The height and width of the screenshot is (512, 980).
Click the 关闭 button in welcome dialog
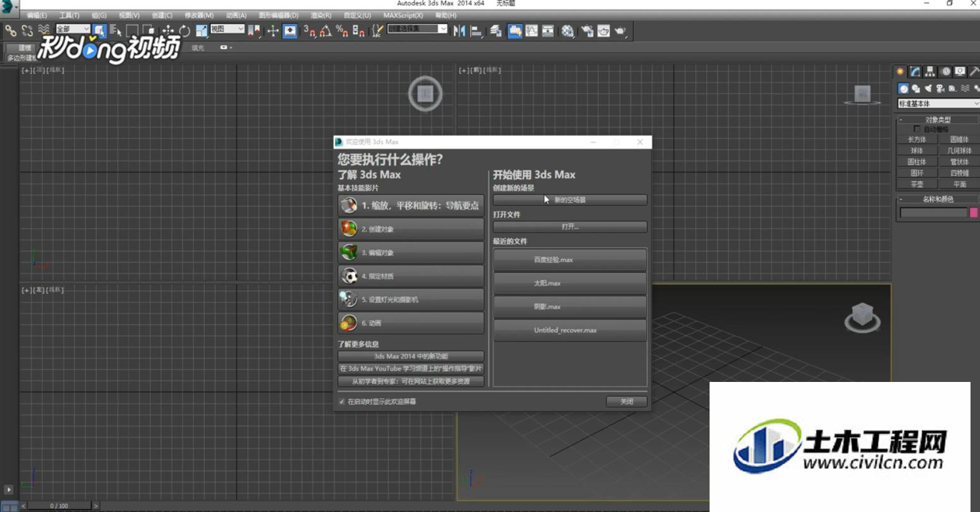tap(626, 402)
